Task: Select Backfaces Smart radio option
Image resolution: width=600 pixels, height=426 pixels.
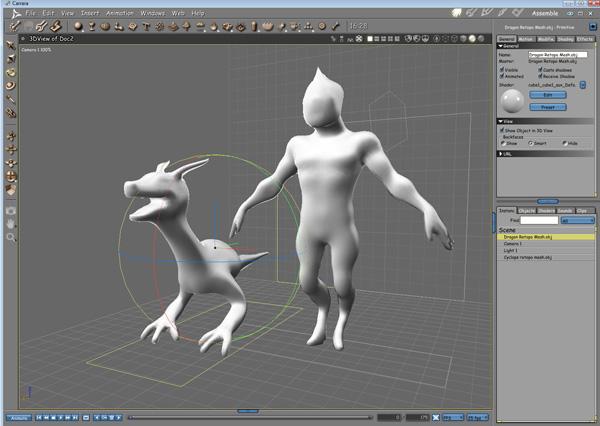Action: [531, 143]
